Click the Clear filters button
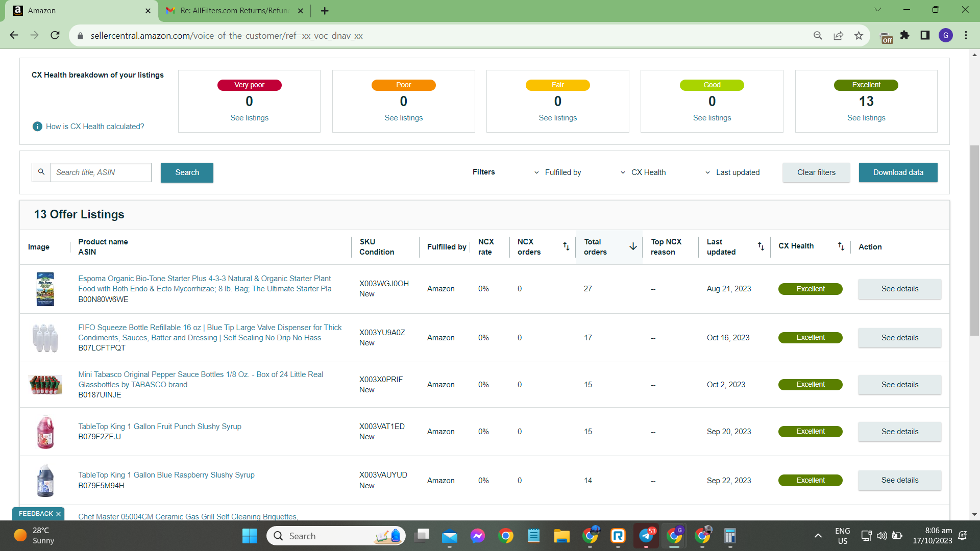Screen dimensions: 980x551 pyautogui.click(x=816, y=172)
